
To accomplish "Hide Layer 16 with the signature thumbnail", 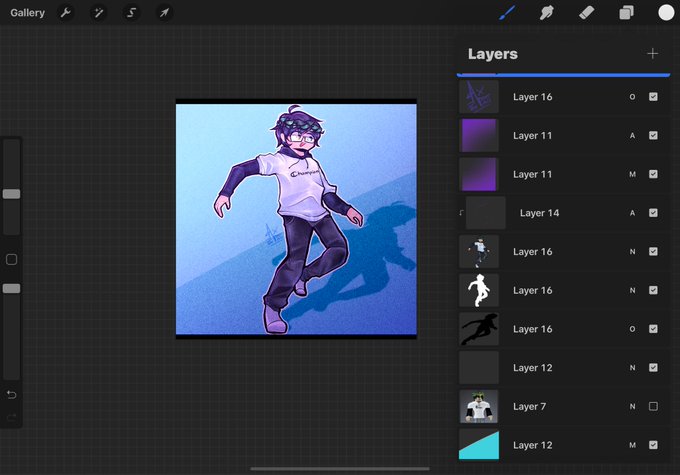I will coord(653,97).
